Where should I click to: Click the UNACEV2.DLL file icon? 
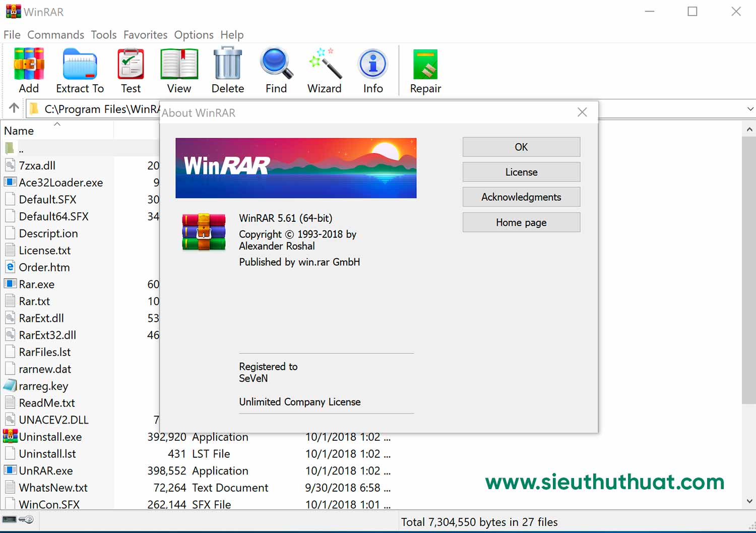(x=10, y=420)
